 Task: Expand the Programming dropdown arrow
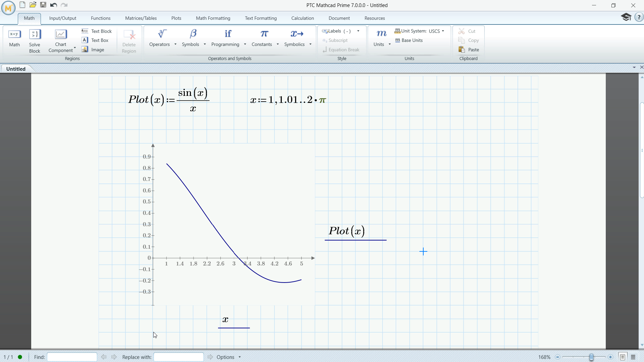coord(245,44)
